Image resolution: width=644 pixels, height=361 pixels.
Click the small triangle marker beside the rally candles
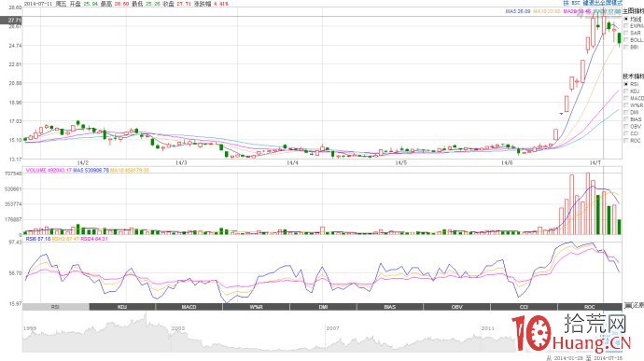point(562,114)
